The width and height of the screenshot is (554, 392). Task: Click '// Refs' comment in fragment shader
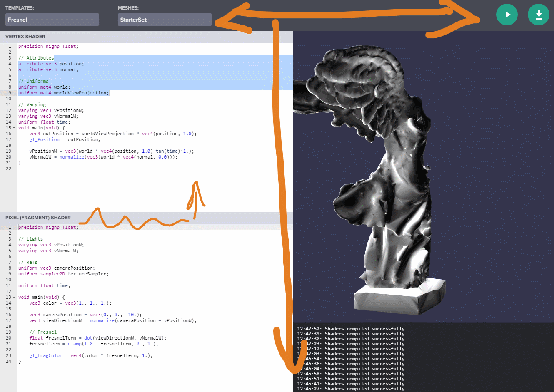[x=28, y=262]
